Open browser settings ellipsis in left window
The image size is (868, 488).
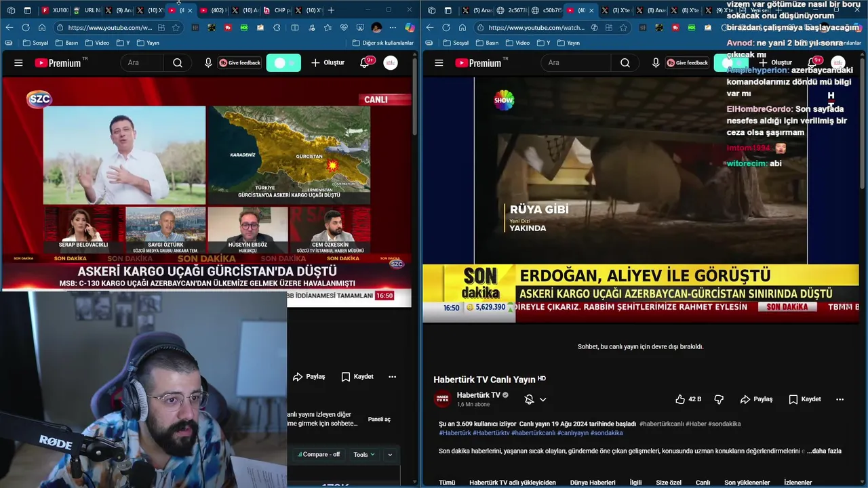pyautogui.click(x=393, y=28)
